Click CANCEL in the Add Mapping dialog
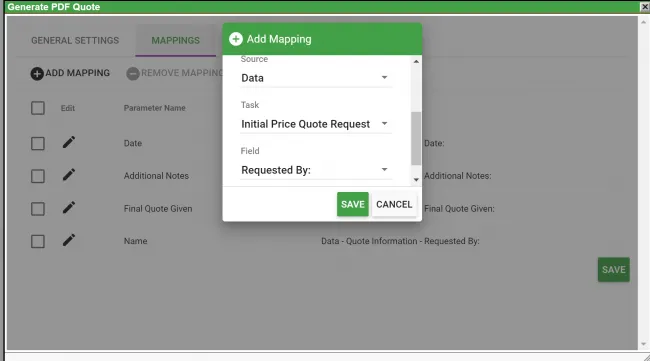The width and height of the screenshot is (650, 361). click(394, 204)
